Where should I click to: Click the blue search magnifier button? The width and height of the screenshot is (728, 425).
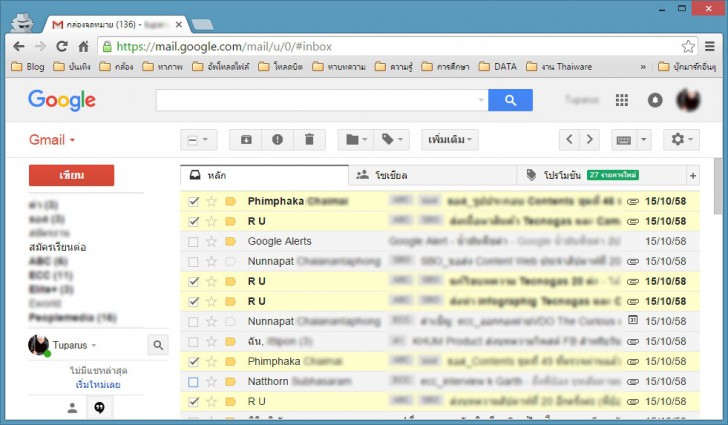[x=510, y=100]
